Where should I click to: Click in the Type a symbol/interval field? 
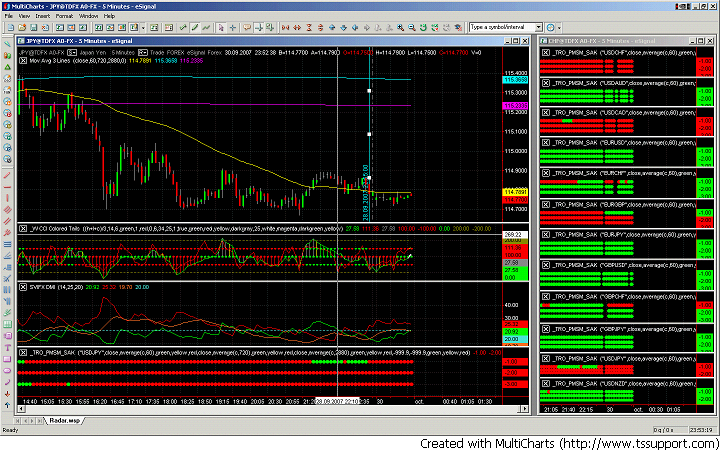501,27
